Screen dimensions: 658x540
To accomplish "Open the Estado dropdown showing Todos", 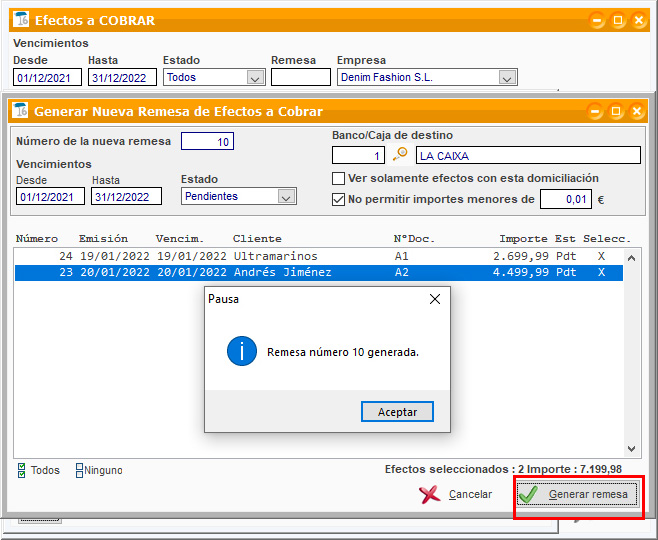I will [x=254, y=77].
